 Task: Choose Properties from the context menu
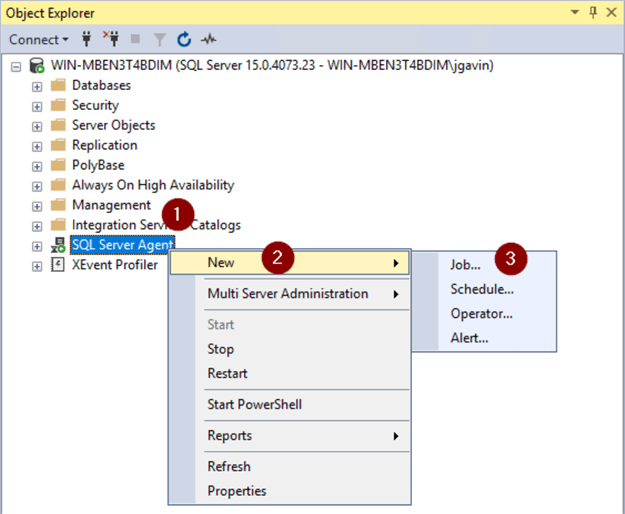[290, 491]
